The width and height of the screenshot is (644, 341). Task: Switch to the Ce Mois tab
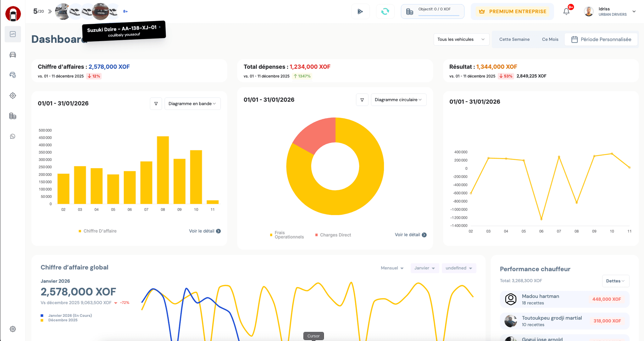(550, 39)
